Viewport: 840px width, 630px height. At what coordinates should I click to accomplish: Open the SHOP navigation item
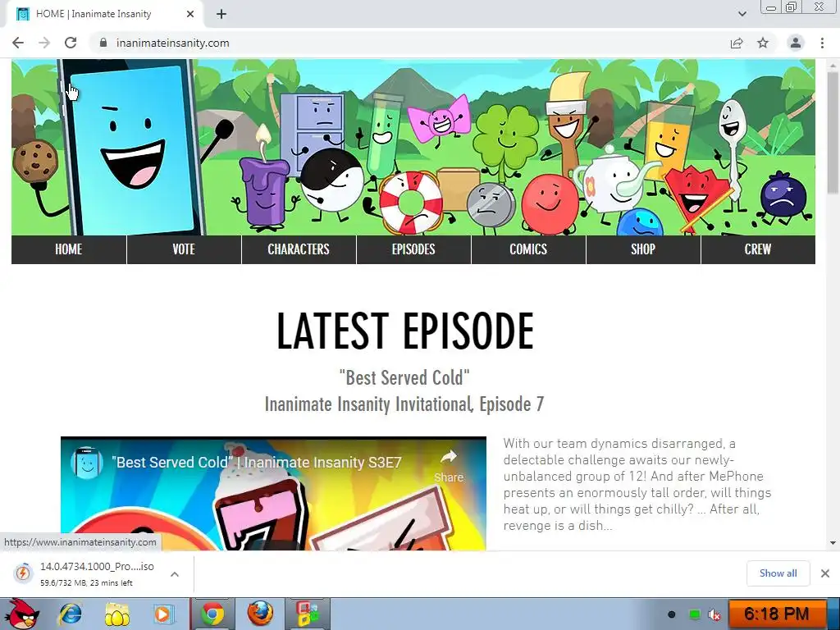pyautogui.click(x=643, y=249)
